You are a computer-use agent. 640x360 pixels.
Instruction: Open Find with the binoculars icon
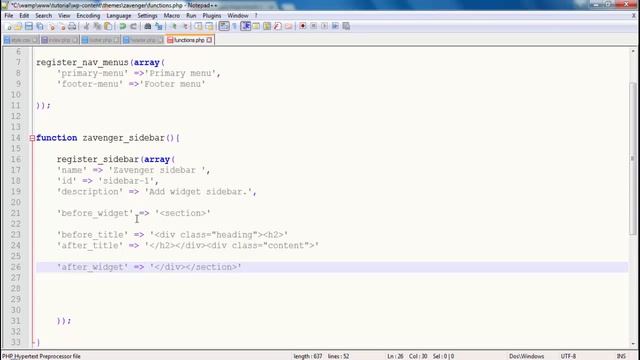pos(147,27)
